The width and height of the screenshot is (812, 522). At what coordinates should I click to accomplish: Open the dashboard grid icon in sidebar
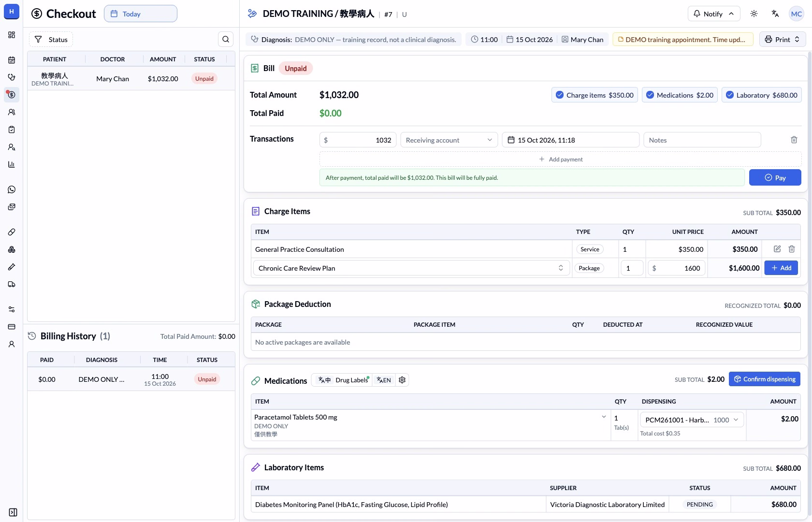[x=12, y=35]
